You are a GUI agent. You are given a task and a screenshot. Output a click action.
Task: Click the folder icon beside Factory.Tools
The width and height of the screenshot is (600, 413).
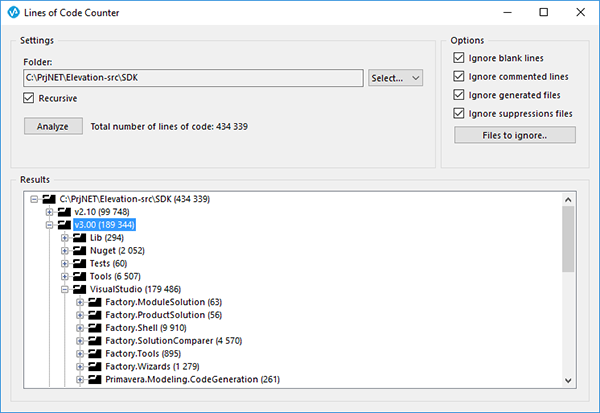point(95,354)
